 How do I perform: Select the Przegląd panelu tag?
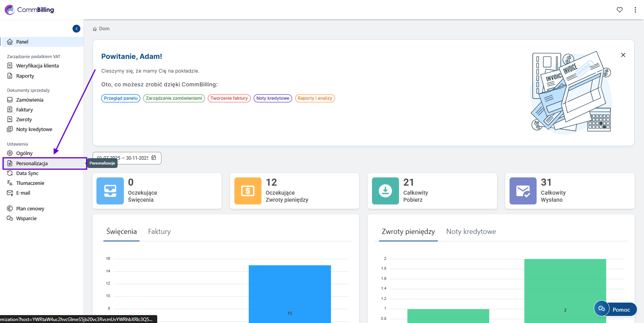(121, 98)
